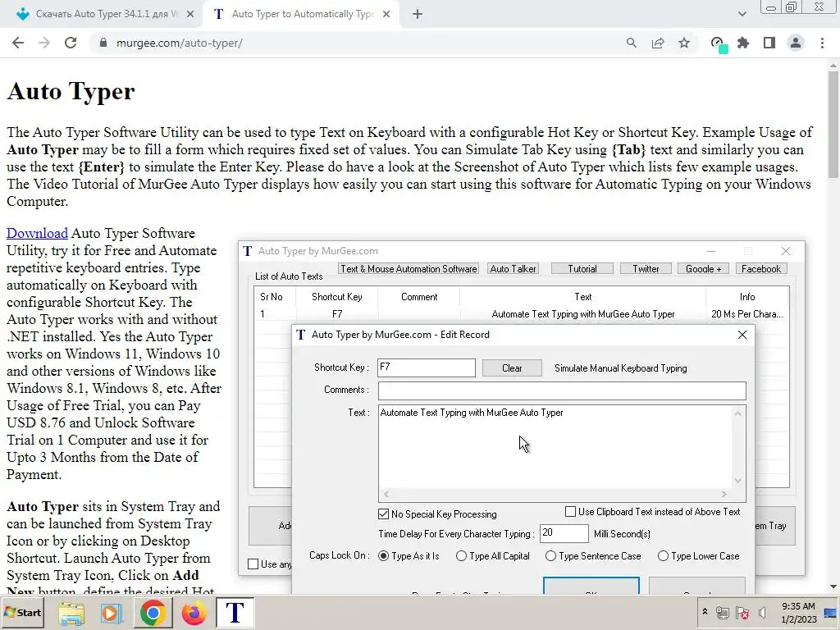This screenshot has height=630, width=840.
Task: Switch to Скачать Auto Typer 34.1.1 tab
Action: click(x=105, y=15)
